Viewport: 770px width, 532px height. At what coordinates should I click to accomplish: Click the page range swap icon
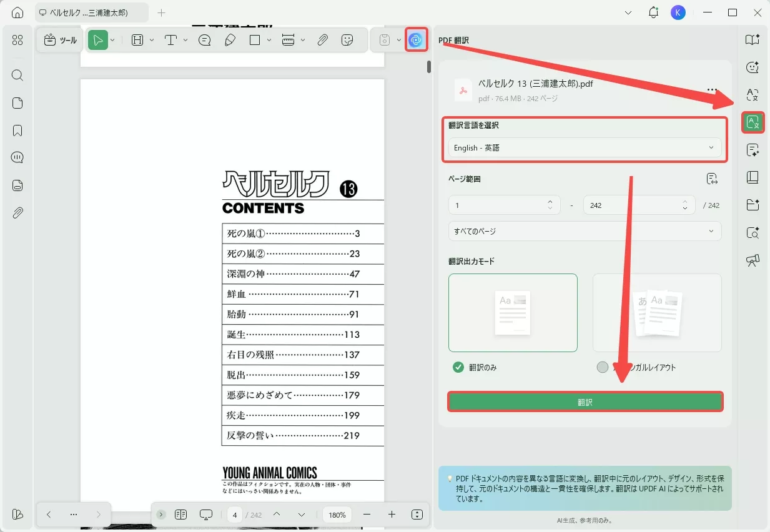pos(712,179)
